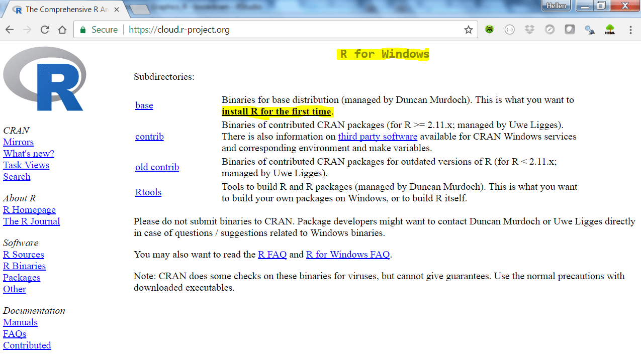Open the FAQs documentation link

point(15,334)
